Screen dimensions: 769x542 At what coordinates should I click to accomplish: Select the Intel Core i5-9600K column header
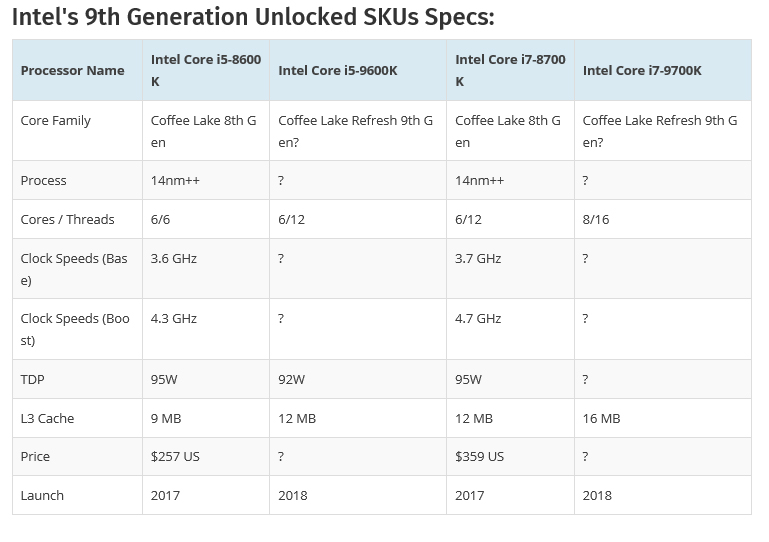click(337, 70)
